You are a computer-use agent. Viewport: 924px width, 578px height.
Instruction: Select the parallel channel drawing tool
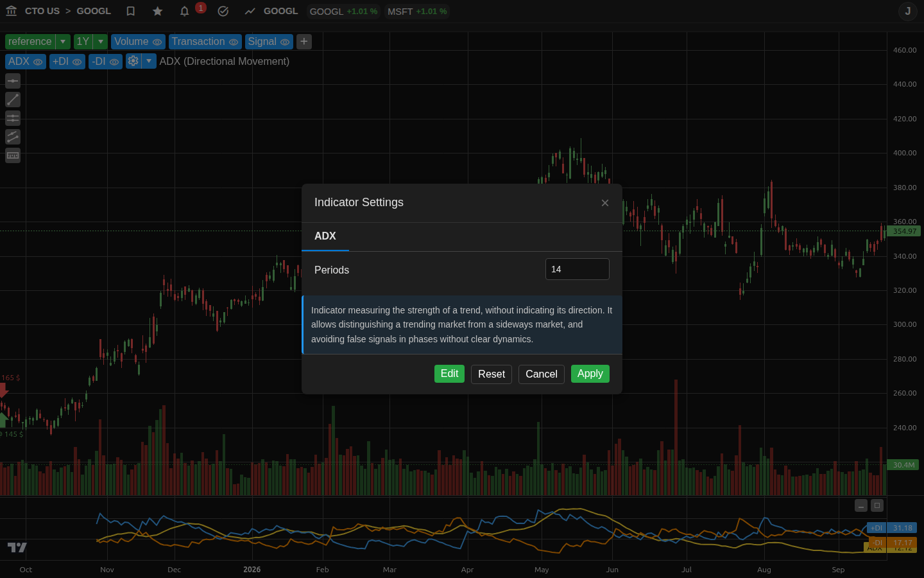(13, 137)
